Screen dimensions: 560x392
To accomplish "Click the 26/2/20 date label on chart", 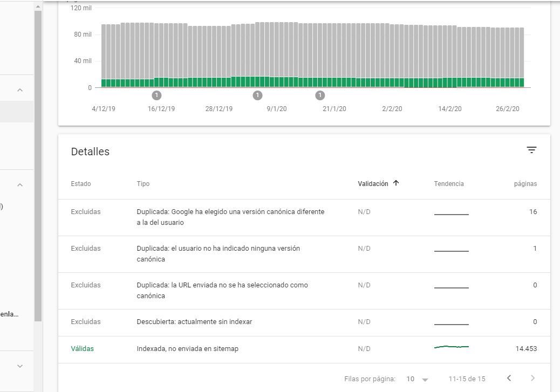I will click(508, 108).
